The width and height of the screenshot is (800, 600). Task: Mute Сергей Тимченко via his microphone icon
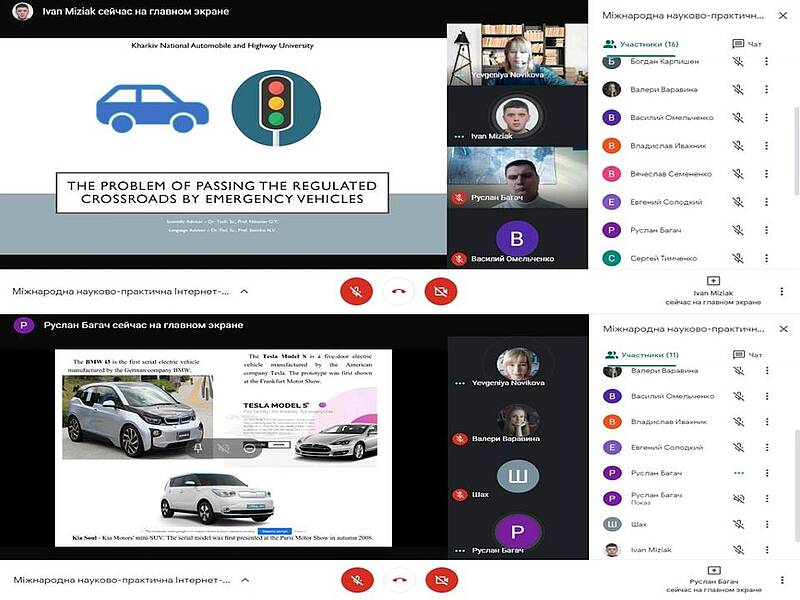(x=738, y=258)
